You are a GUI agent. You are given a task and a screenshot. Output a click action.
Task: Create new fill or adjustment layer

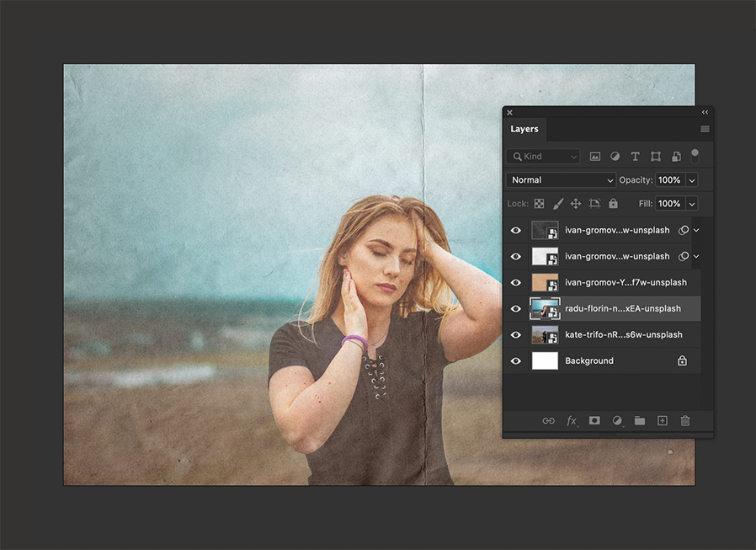pos(616,420)
